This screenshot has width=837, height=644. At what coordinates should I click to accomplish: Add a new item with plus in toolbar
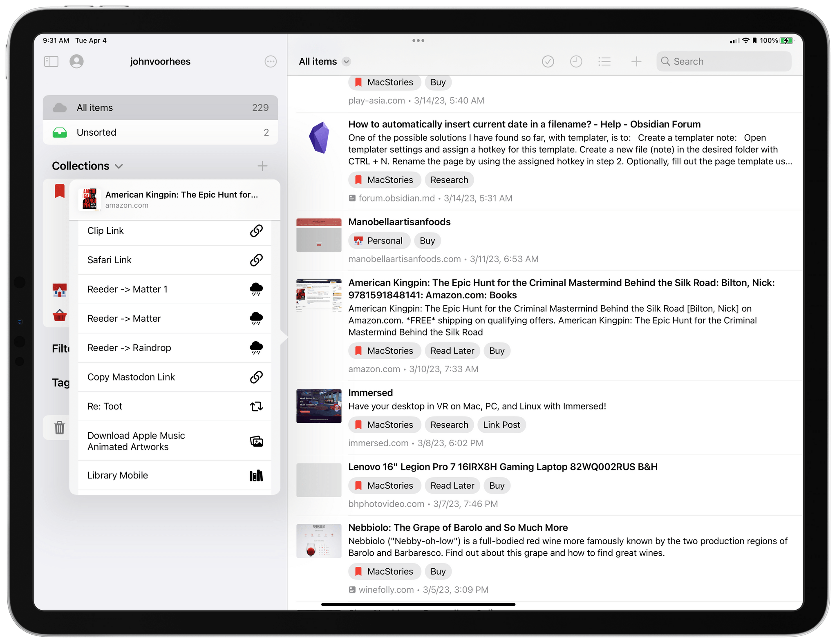pos(636,61)
